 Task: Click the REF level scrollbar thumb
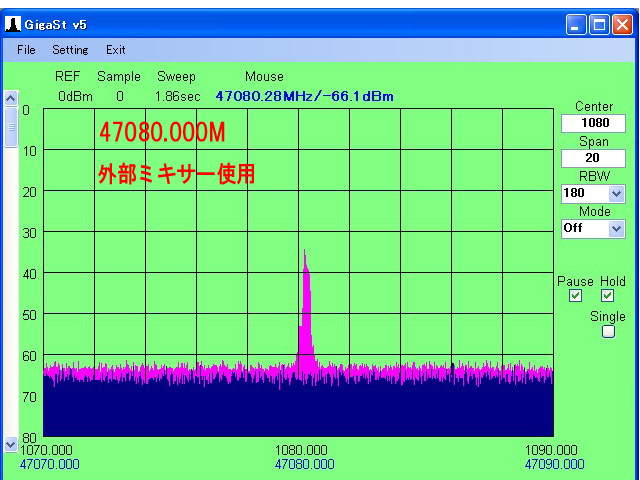[x=11, y=127]
